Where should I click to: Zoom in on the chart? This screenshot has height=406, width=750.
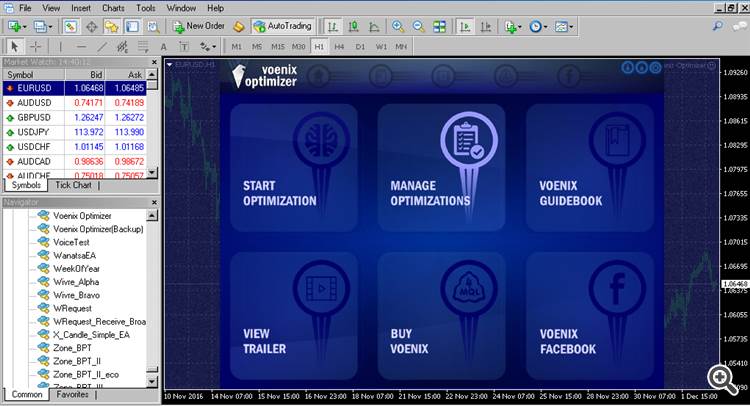click(x=397, y=26)
